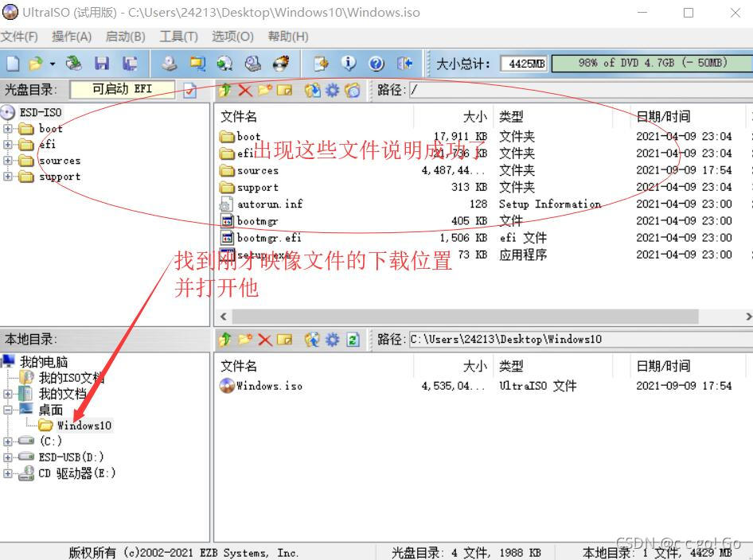The image size is (753, 560).
Task: Click the Burn CD/DVD image flame icon
Action: 281,64
